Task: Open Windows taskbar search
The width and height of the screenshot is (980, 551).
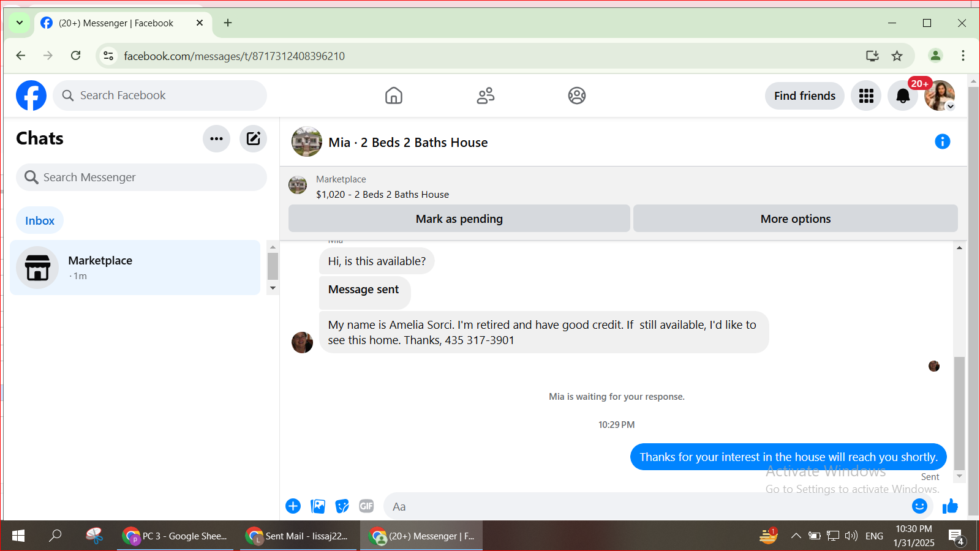Action: pyautogui.click(x=55, y=536)
